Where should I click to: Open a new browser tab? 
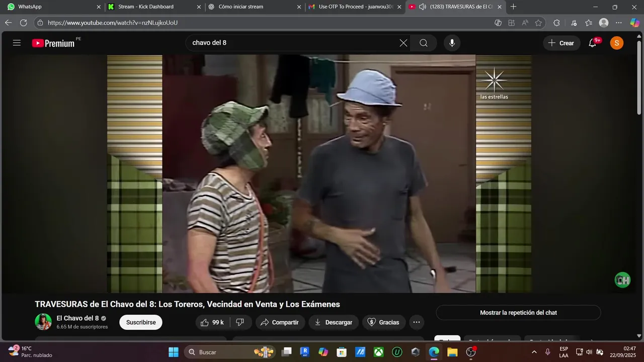[x=513, y=7]
